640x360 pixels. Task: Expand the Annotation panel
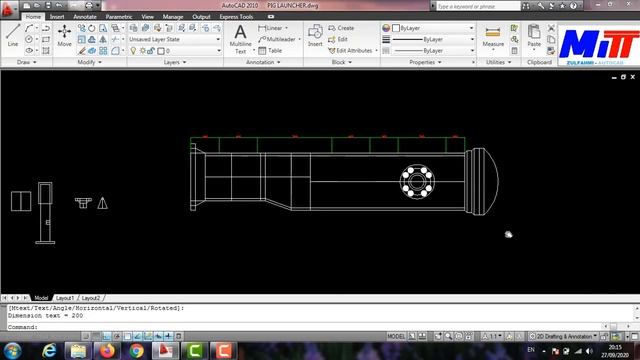click(263, 62)
